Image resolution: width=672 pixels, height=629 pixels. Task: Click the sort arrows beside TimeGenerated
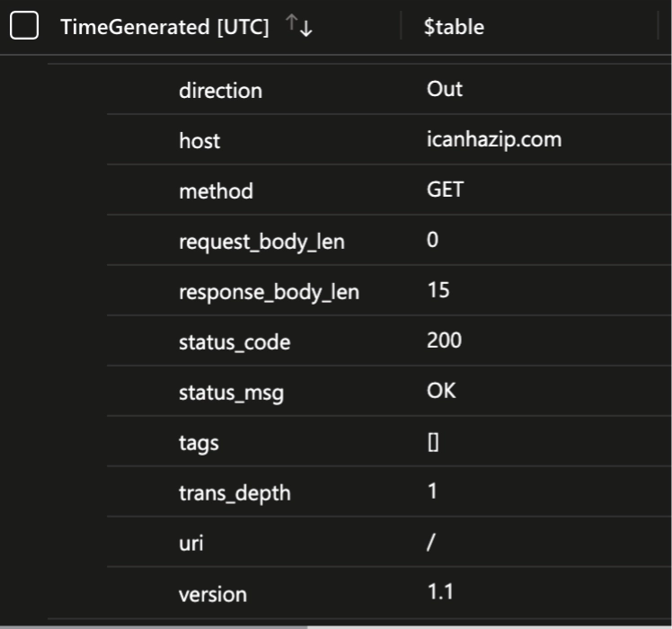[x=300, y=28]
